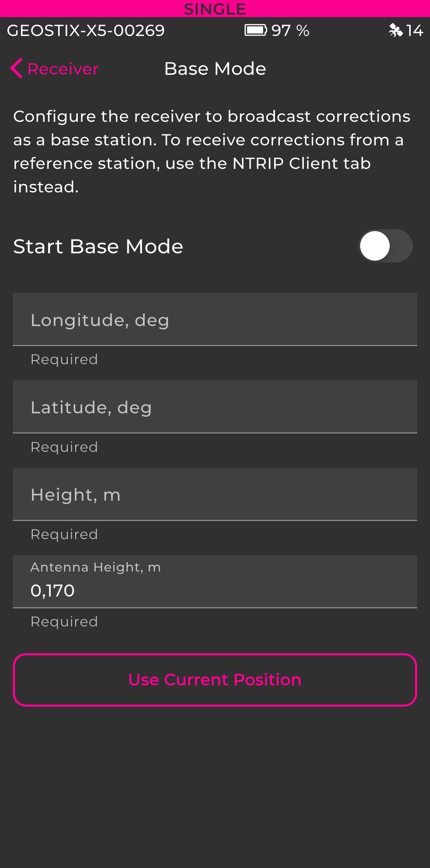The width and height of the screenshot is (430, 868).
Task: Tap the battery icon in status bar
Action: (255, 30)
